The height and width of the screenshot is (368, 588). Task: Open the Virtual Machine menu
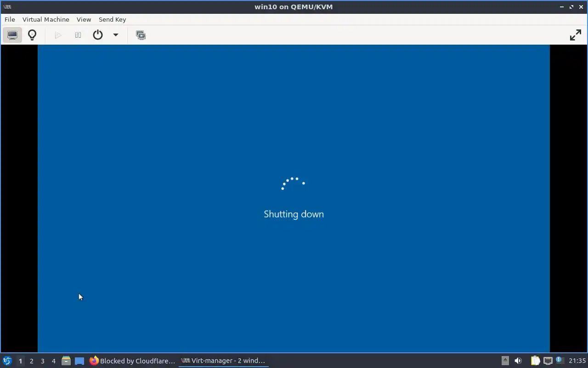pos(46,19)
